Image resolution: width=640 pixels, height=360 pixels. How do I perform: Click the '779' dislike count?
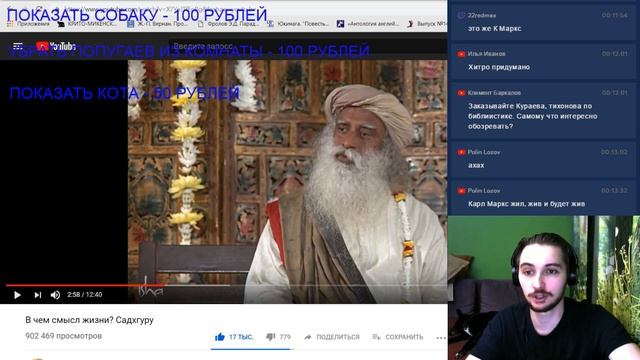pos(285,337)
